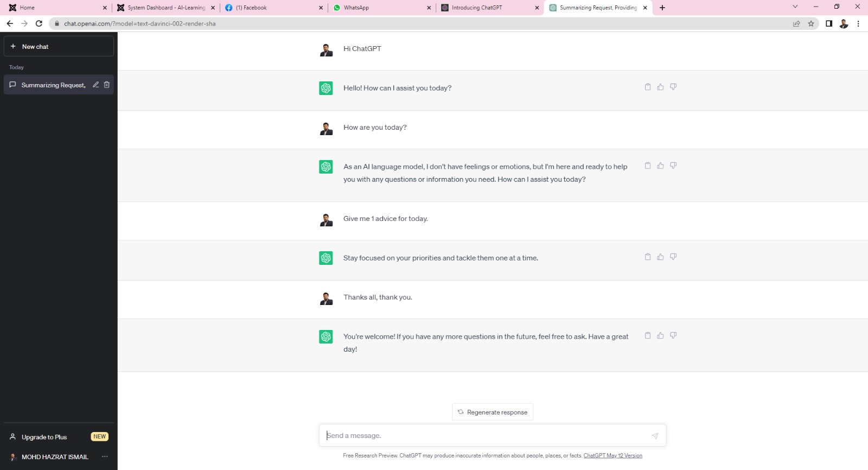The image size is (868, 470).
Task: Delete the Summarizing Request chat via trash icon
Action: pyautogui.click(x=107, y=85)
